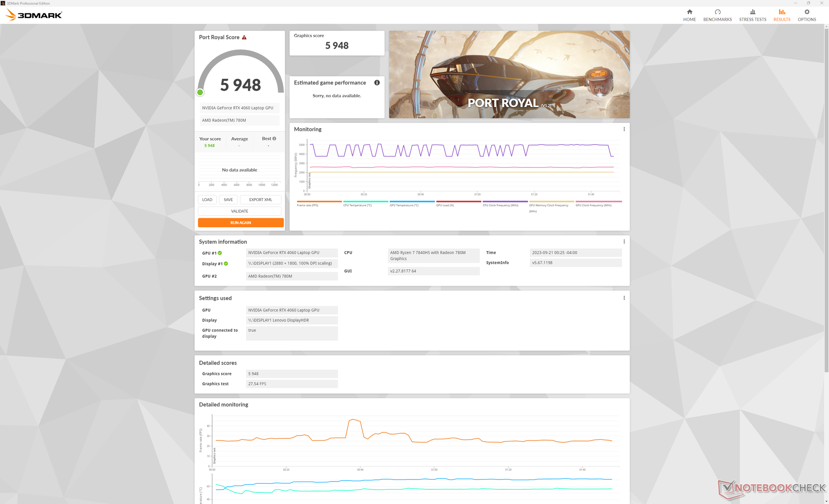Click the VALIDATE button

pyautogui.click(x=239, y=211)
